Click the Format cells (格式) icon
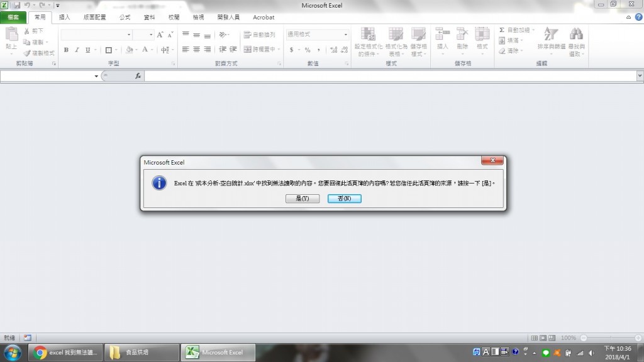The width and height of the screenshot is (644, 362). pyautogui.click(x=482, y=34)
